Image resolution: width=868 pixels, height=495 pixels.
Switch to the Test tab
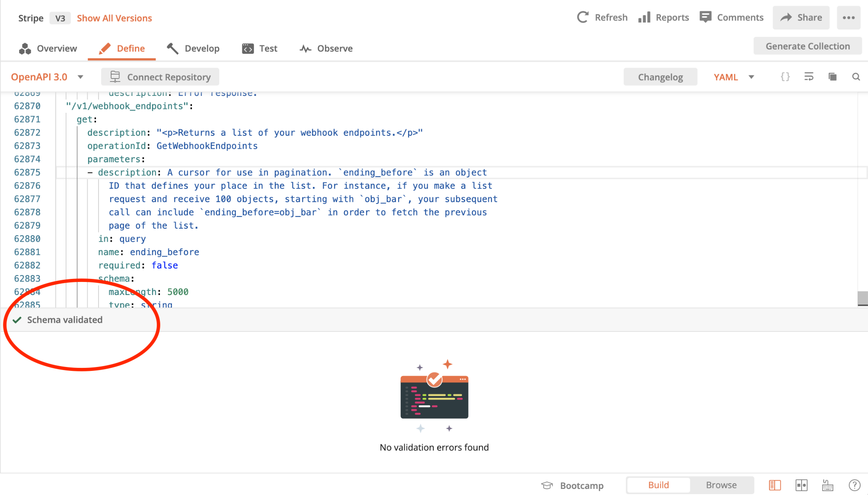click(x=260, y=49)
